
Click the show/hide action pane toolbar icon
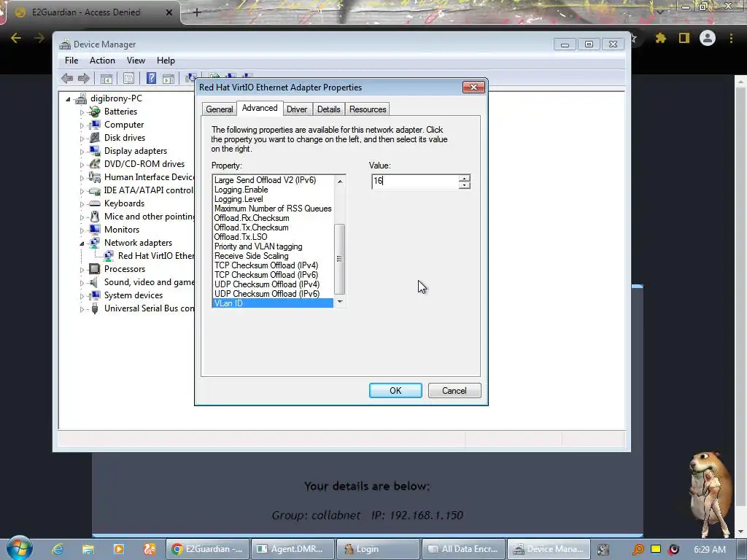click(x=169, y=79)
